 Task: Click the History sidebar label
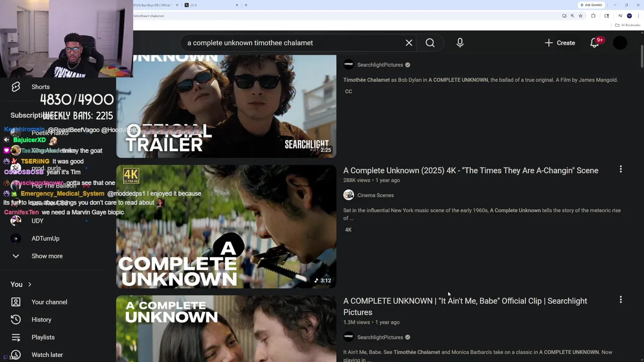point(41,320)
